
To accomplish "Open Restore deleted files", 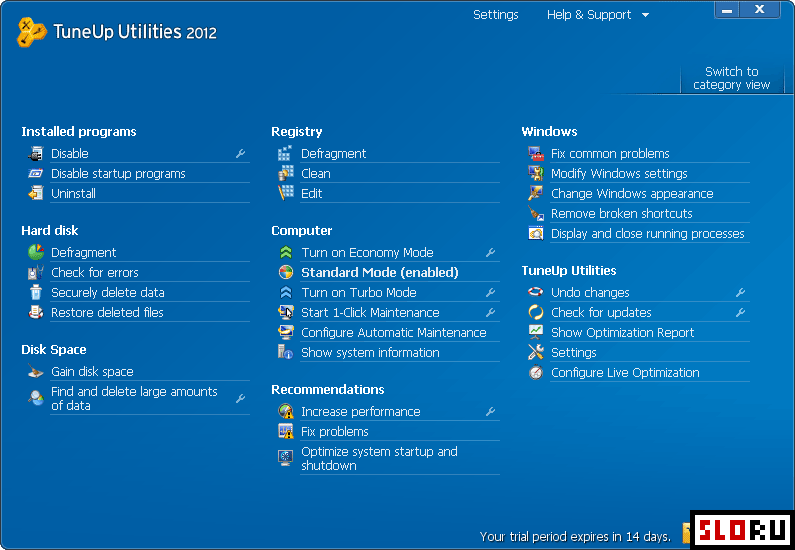I will (x=107, y=312).
